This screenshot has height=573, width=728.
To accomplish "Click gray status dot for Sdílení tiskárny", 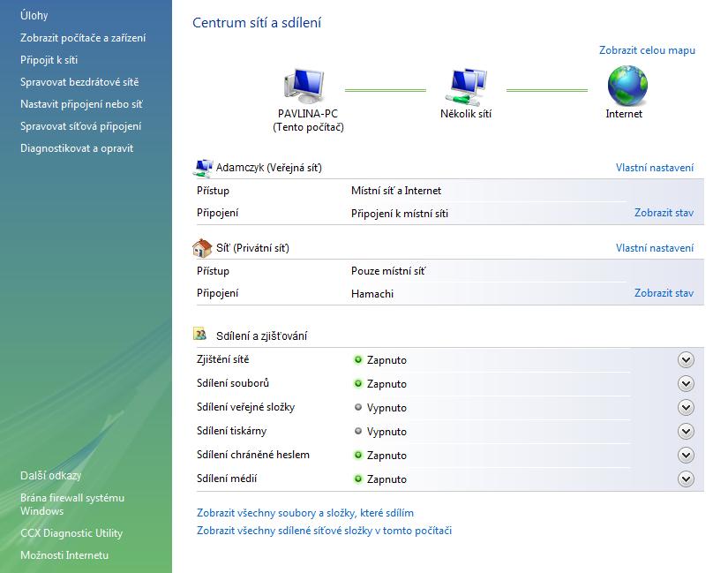I will tap(358, 431).
